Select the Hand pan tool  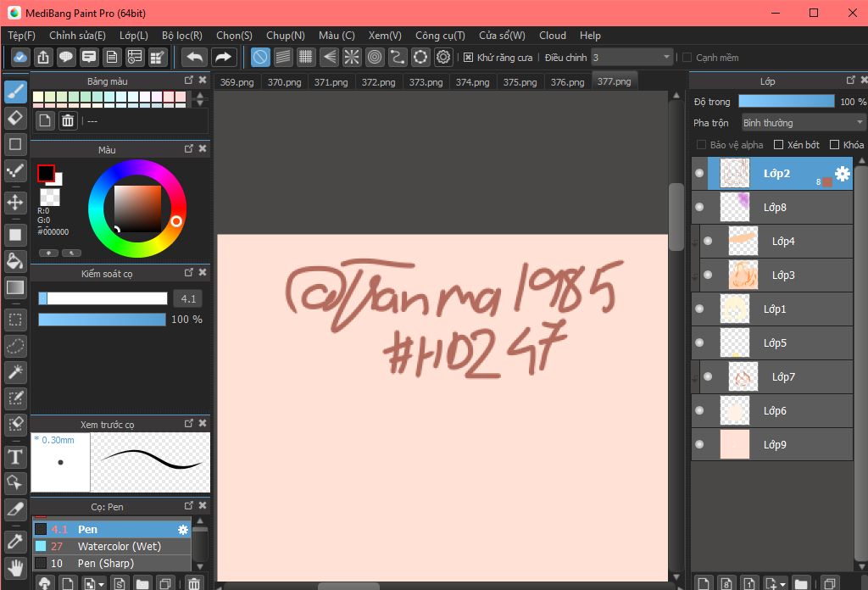pyautogui.click(x=15, y=568)
